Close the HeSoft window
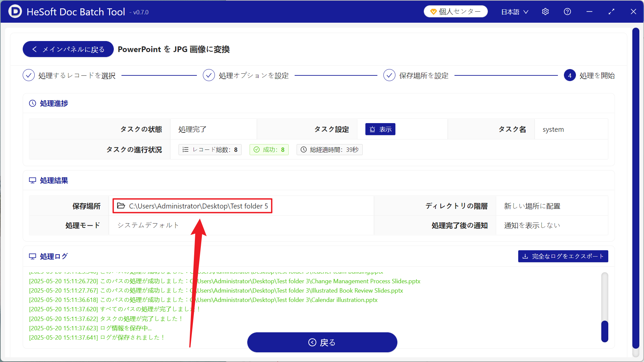 [633, 12]
